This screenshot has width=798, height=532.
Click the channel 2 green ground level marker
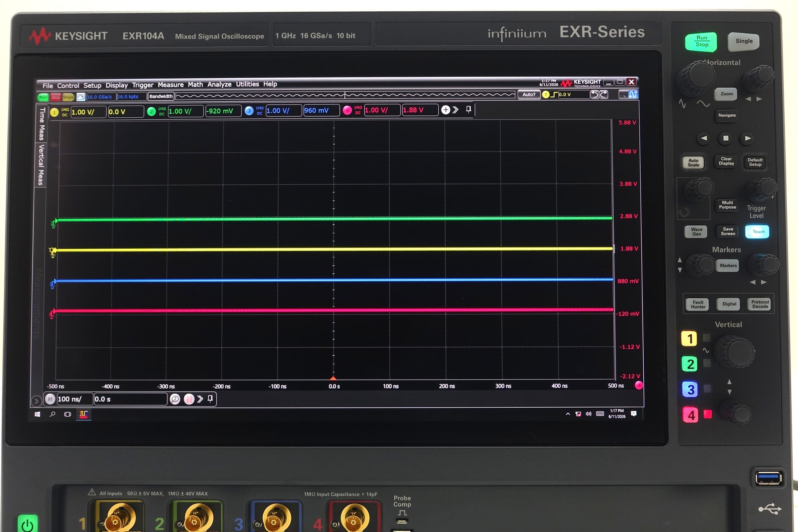[54, 223]
